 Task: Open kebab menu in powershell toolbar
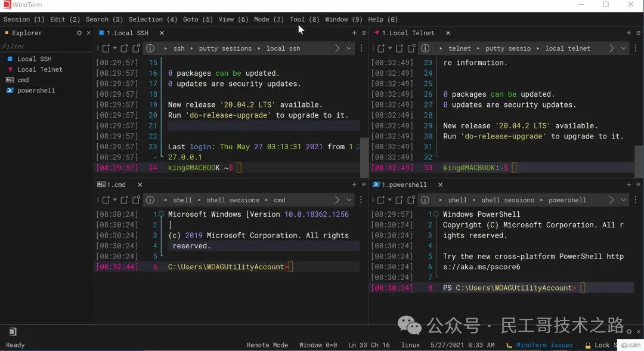[x=636, y=200]
